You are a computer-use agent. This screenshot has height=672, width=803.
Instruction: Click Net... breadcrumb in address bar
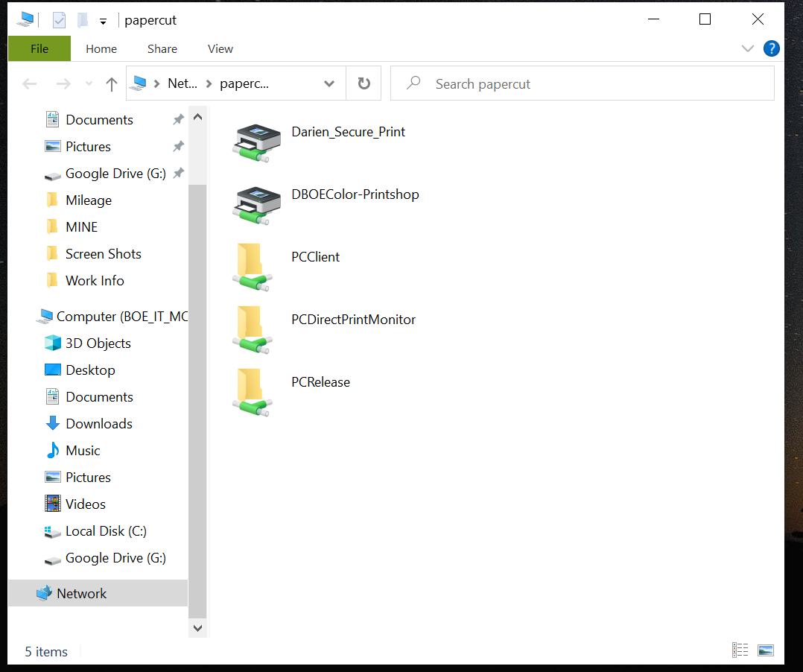[182, 83]
